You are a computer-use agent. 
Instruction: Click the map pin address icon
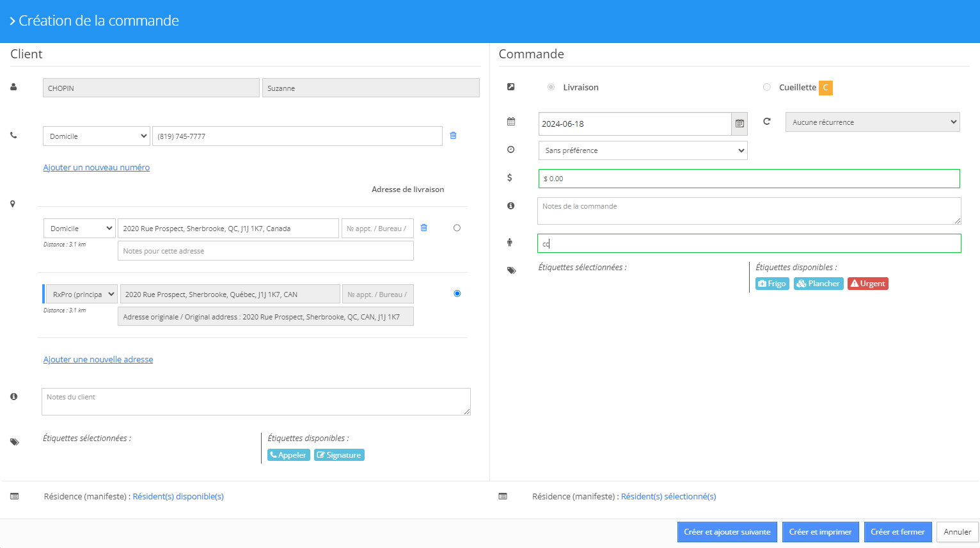pyautogui.click(x=12, y=204)
